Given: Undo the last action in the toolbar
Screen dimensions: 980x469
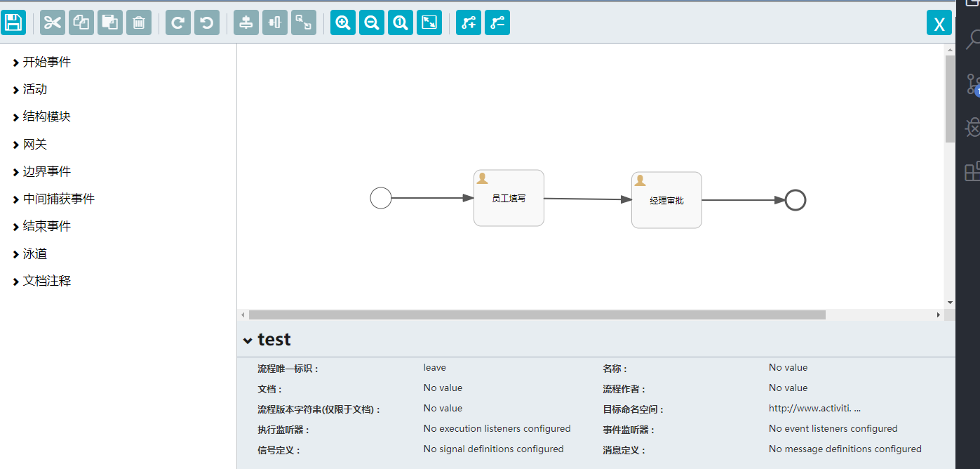Looking at the screenshot, I should 207,22.
